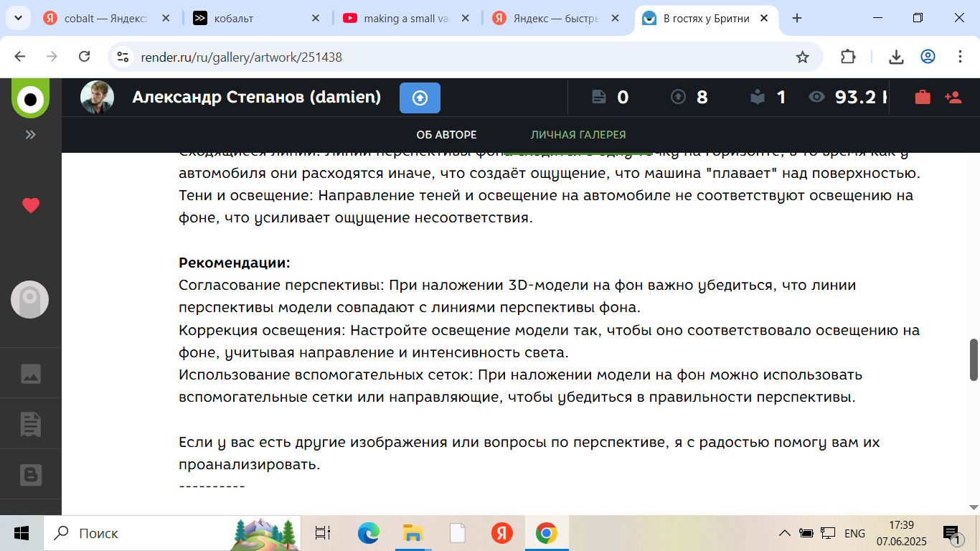
Task: Open the gallery image icon in sidebar
Action: click(30, 374)
